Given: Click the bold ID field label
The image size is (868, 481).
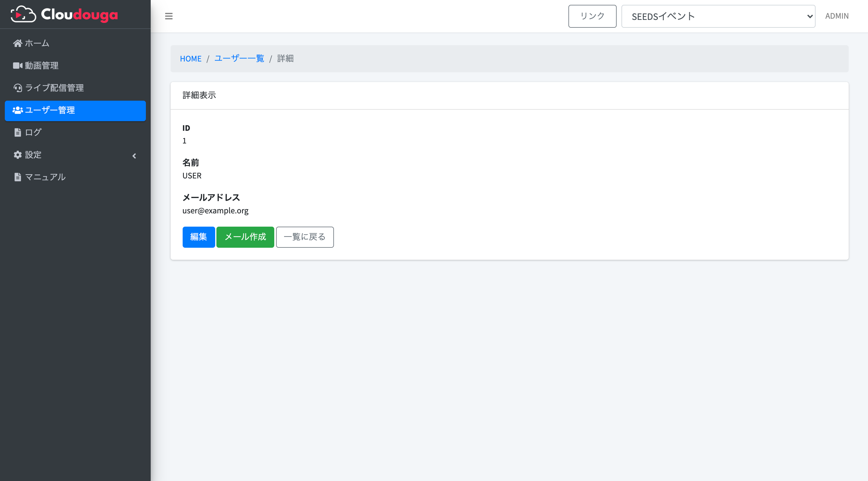Looking at the screenshot, I should click(186, 128).
